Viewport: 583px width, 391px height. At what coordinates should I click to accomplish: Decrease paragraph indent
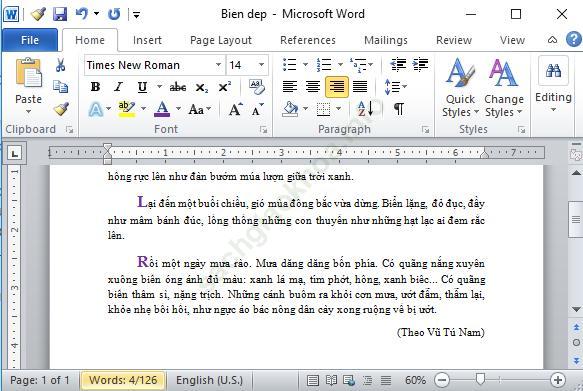(398, 65)
